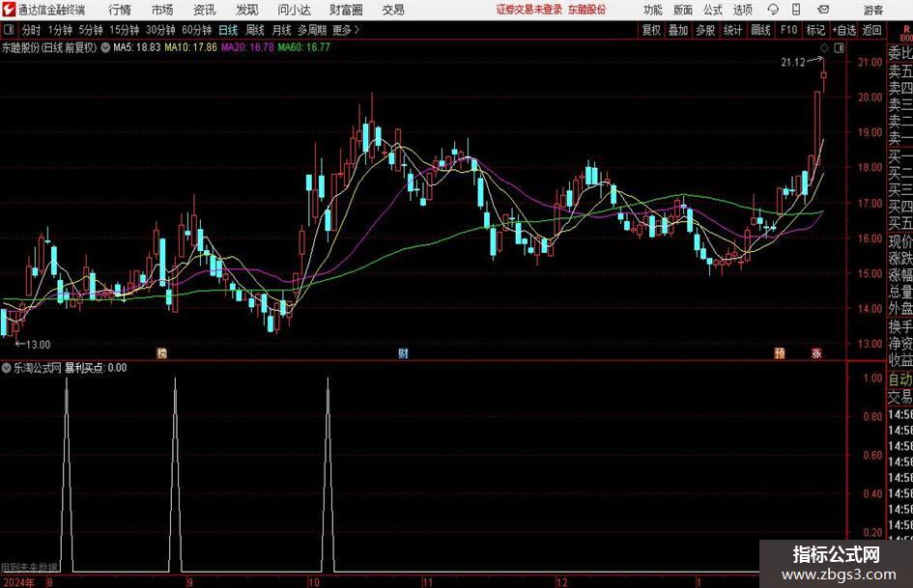Click the 21.12 high price label
Viewport: 913px width, 588px height.
pos(793,63)
